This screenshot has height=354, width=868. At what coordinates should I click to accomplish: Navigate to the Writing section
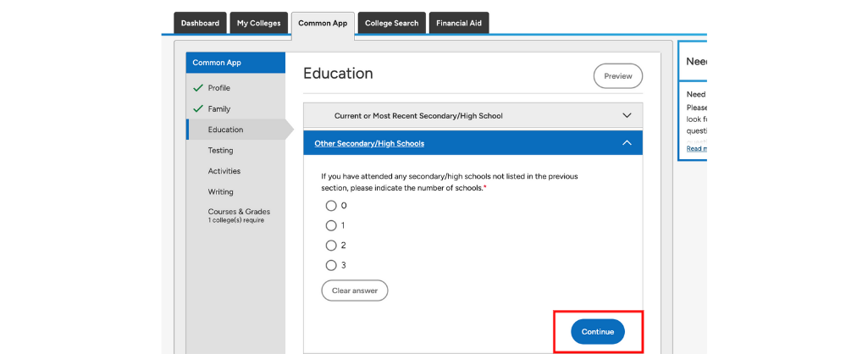(220, 191)
